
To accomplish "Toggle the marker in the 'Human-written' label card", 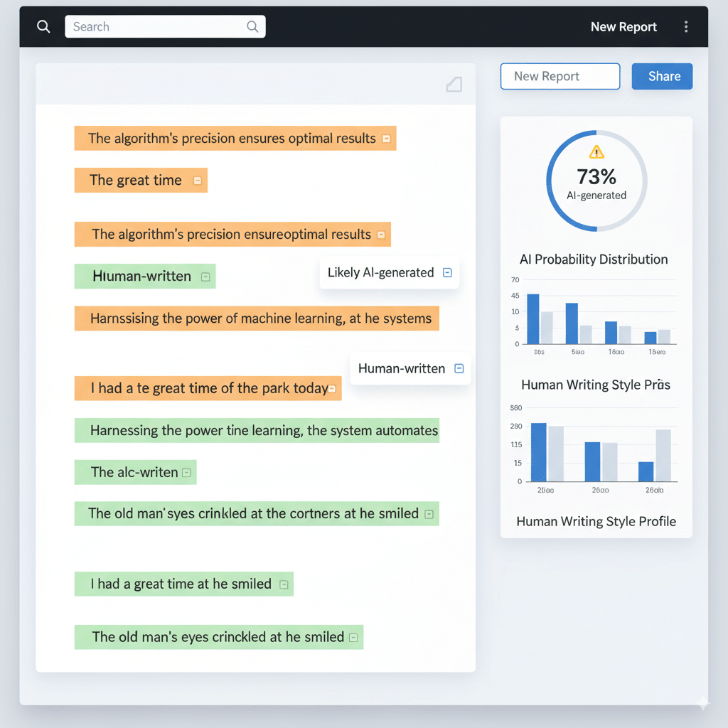I will 459,368.
